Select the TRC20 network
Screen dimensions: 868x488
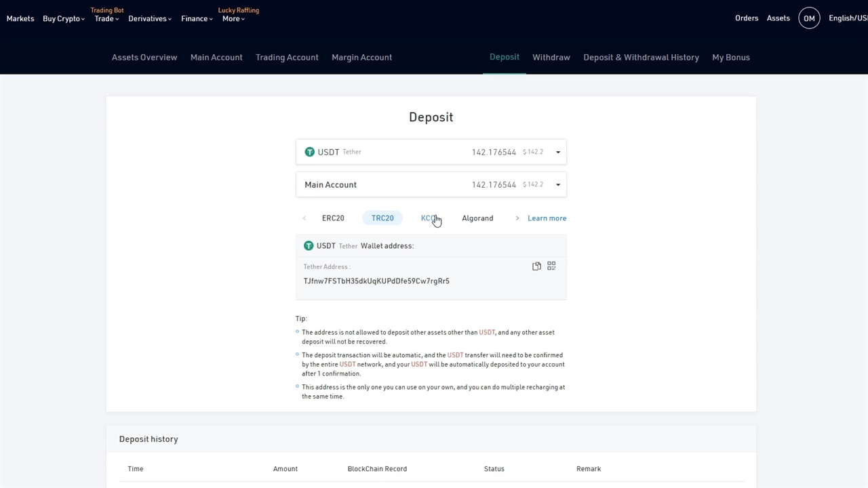coord(382,218)
